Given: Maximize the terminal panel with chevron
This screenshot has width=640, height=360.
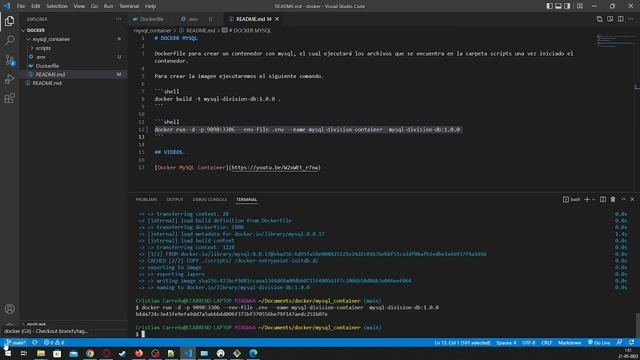Looking at the screenshot, I should tap(623, 200).
